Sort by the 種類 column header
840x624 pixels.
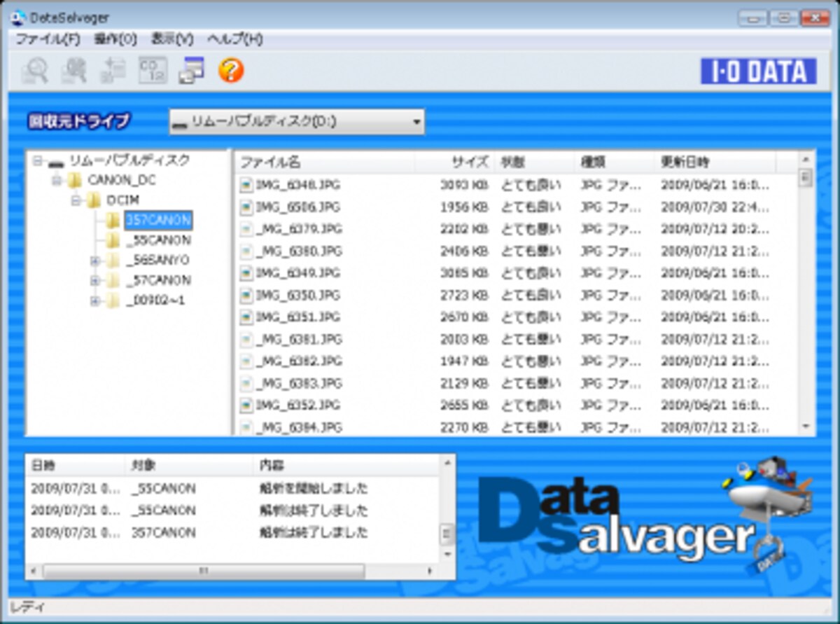point(615,162)
